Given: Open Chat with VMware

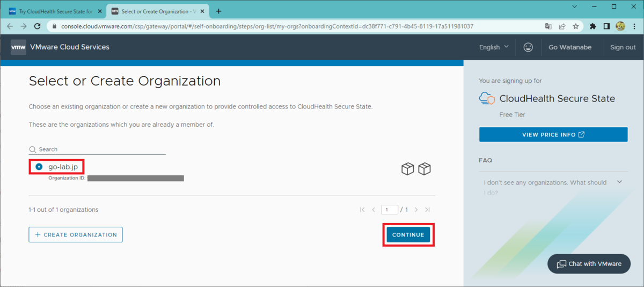Looking at the screenshot, I should 589,264.
